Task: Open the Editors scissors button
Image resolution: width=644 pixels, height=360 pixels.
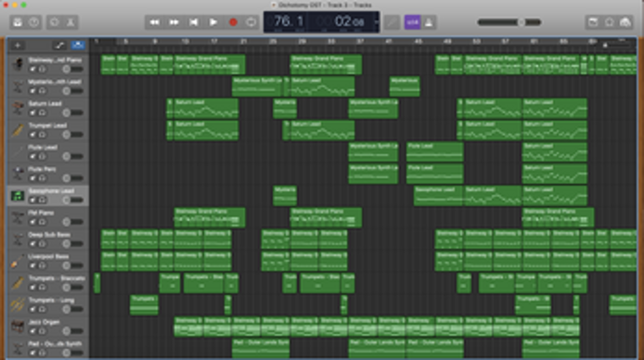Action: [x=70, y=22]
